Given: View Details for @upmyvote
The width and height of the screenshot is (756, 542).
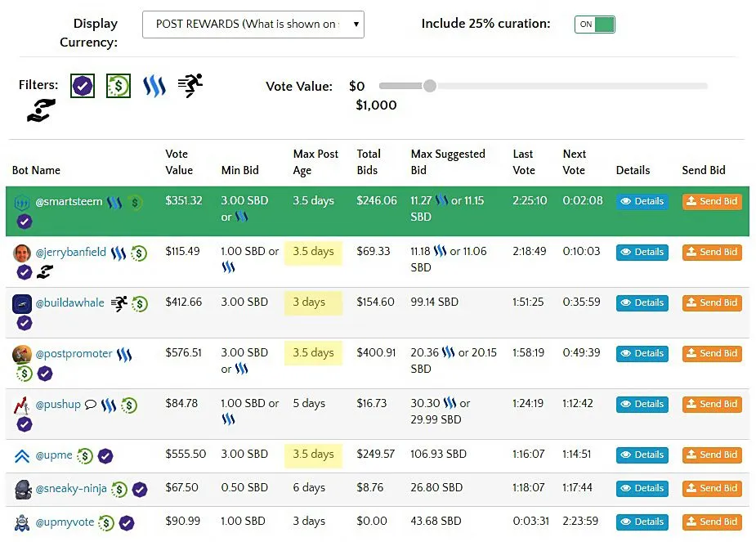Looking at the screenshot, I should coord(642,522).
